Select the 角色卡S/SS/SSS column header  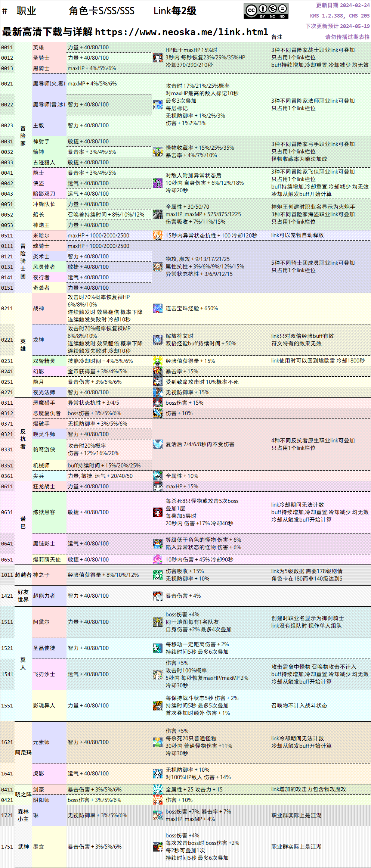tap(102, 11)
